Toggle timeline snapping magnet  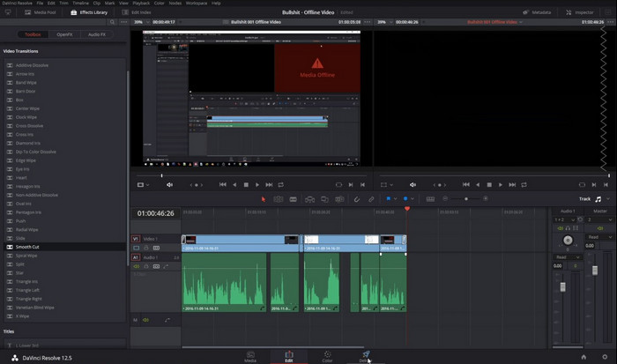[x=356, y=199]
